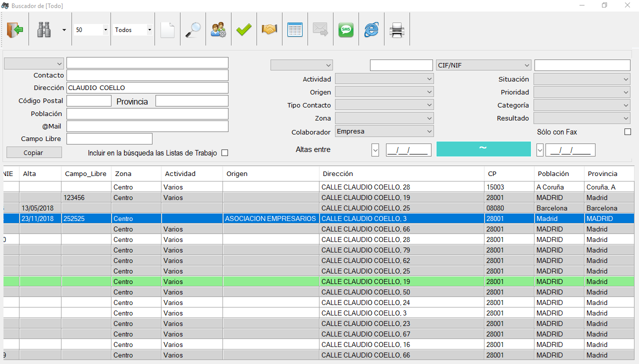Viewport: 639px width, 364px height.
Task: Open the table grid toolbar icon
Action: 295,30
